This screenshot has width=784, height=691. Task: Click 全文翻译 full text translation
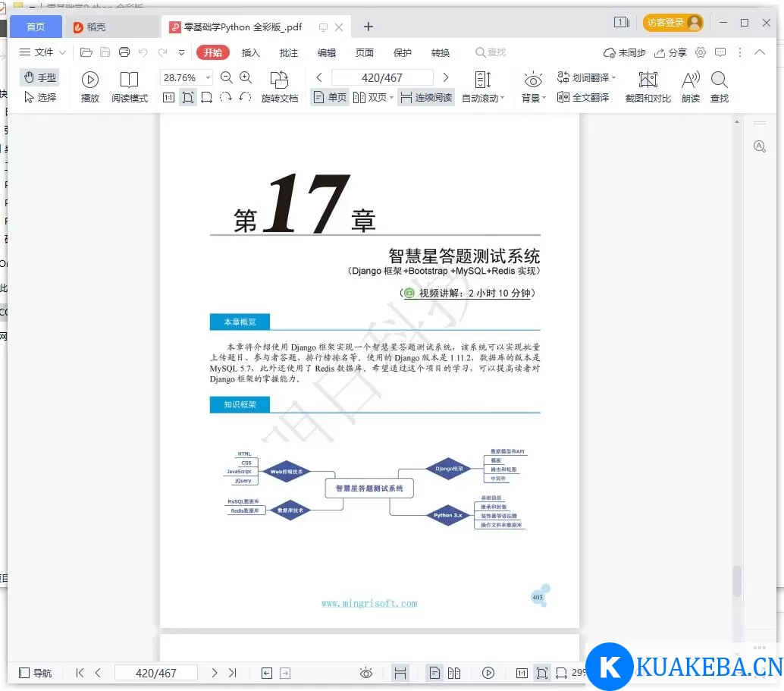(583, 98)
